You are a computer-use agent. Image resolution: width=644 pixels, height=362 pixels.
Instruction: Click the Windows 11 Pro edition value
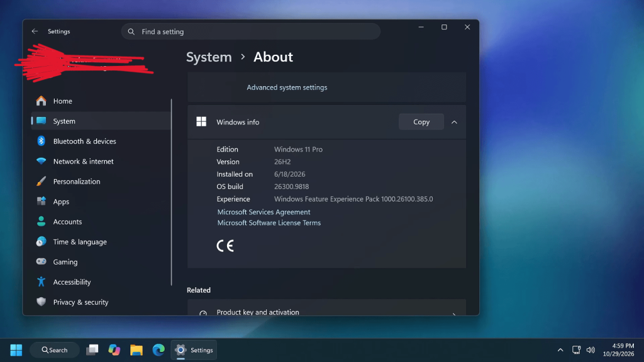(x=298, y=150)
